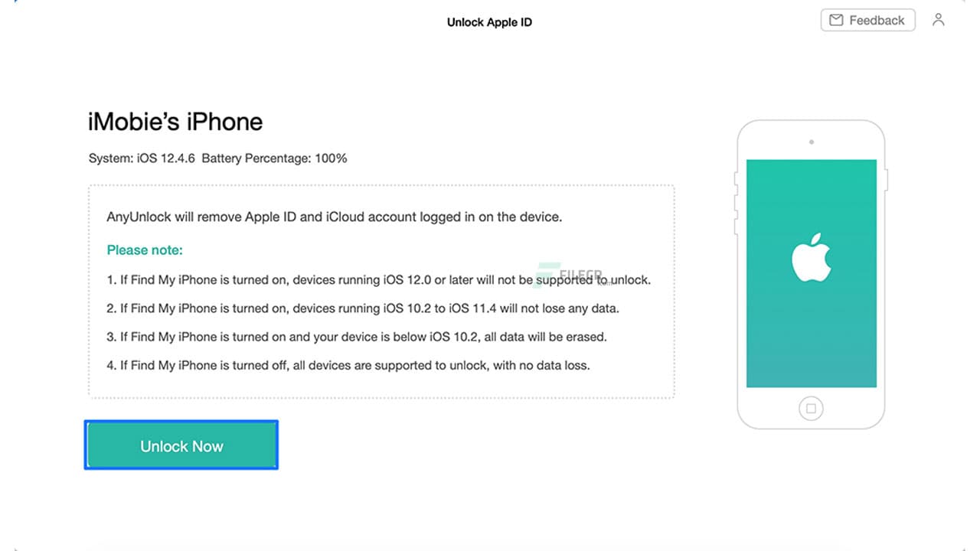Click the System iOS 12.4.6 text
The width and height of the screenshot is (980, 551).
click(145, 158)
